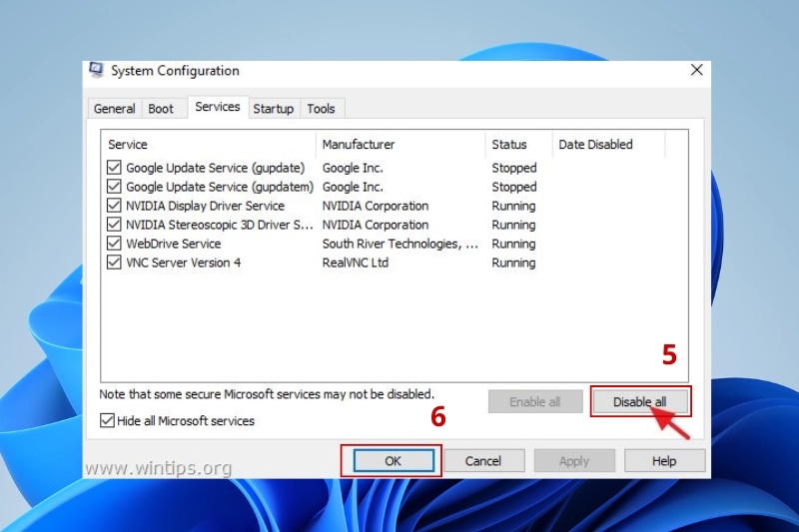This screenshot has height=532, width=799.
Task: Confirm with the OK button
Action: [393, 461]
